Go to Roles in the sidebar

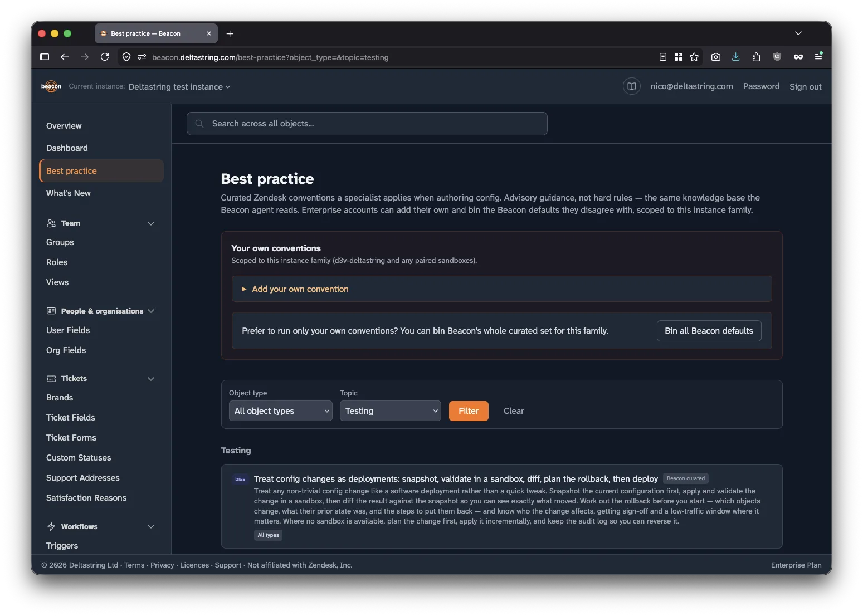[57, 262]
